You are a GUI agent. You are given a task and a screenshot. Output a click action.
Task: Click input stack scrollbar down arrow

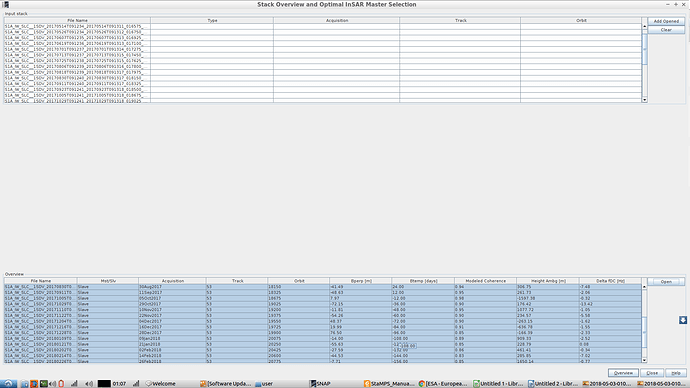644,100
